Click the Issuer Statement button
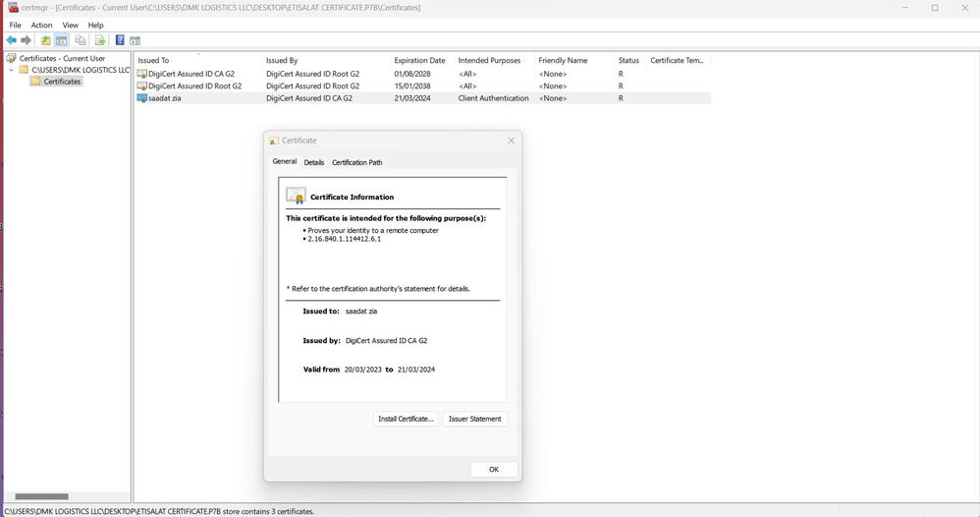 coord(475,419)
